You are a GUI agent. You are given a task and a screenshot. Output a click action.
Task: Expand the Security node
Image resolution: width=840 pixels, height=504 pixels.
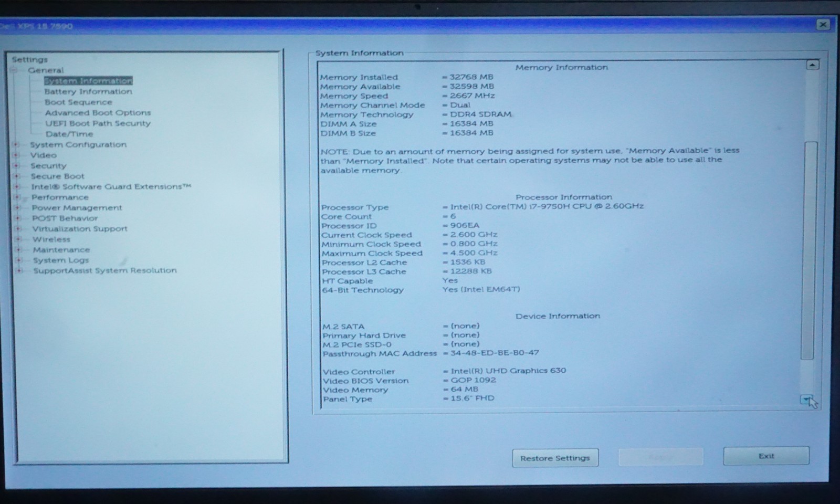point(16,165)
